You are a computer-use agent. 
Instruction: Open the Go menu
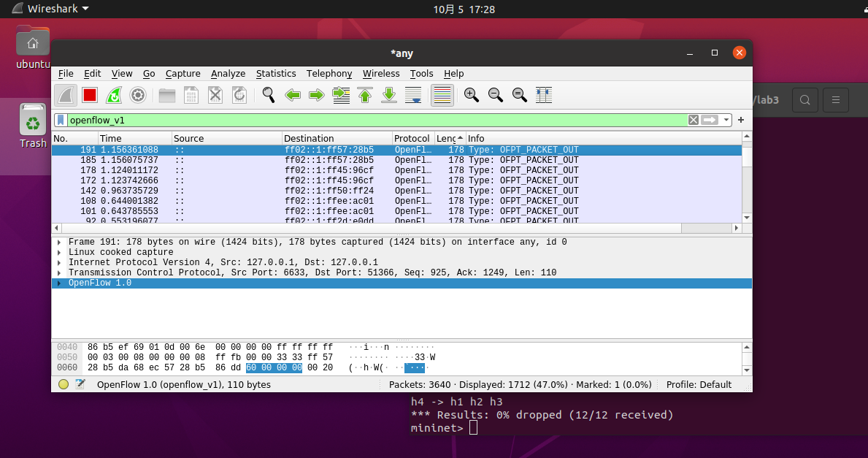tap(149, 74)
